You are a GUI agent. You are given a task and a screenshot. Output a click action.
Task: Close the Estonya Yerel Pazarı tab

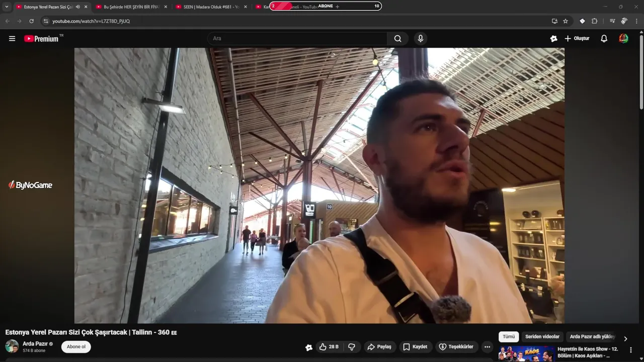[x=86, y=7]
